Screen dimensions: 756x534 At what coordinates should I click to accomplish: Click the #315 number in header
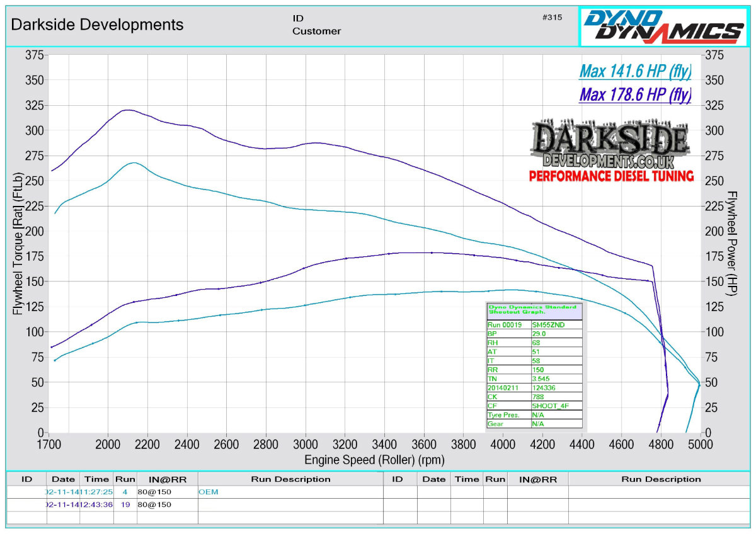coord(551,18)
